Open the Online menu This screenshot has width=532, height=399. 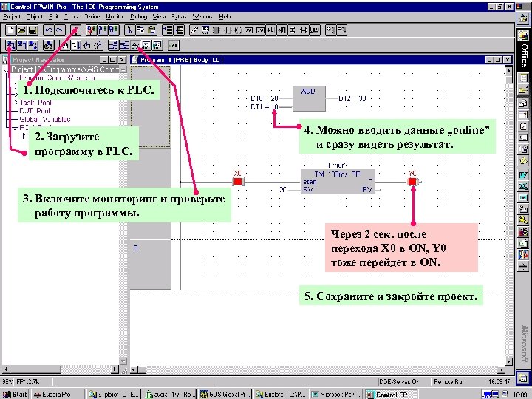pyautogui.click(x=92, y=16)
